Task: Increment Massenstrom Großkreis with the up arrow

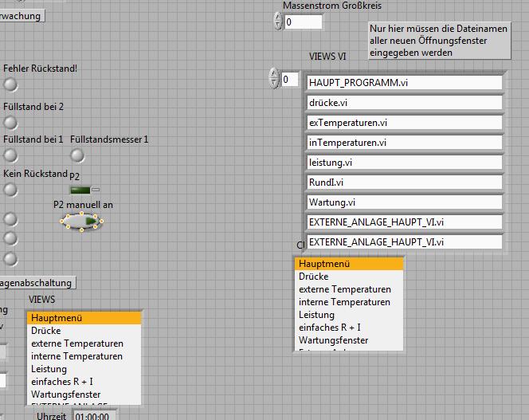Action: 278,18
